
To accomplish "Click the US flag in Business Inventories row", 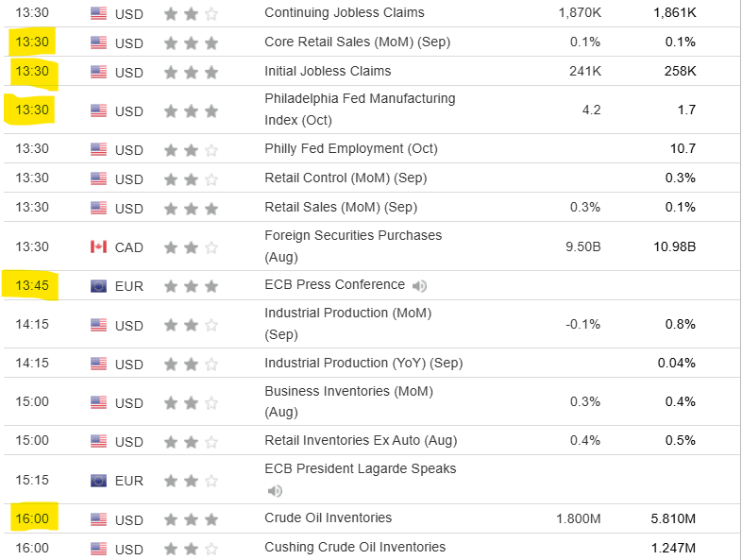I will [x=98, y=403].
